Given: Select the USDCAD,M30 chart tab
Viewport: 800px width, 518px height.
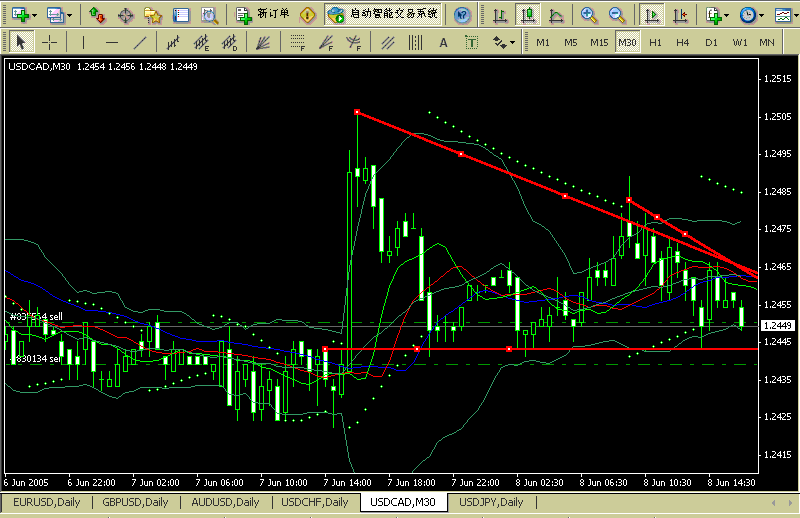Looking at the screenshot, I should point(403,502).
